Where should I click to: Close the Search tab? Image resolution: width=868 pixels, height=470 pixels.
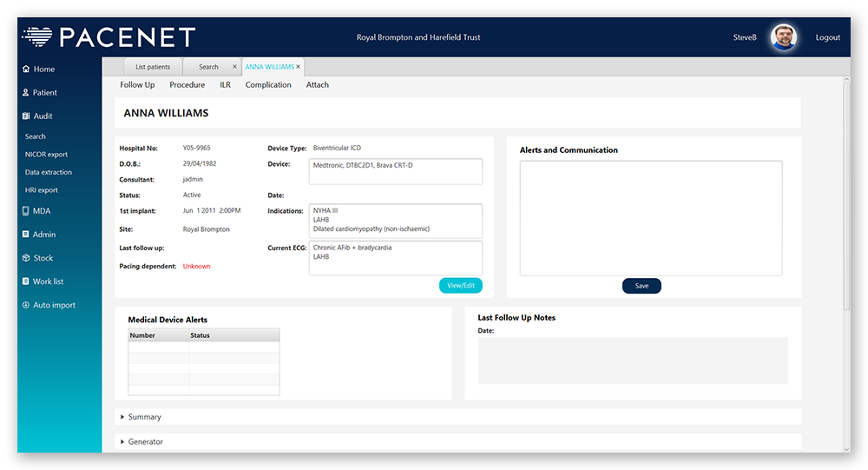point(234,67)
